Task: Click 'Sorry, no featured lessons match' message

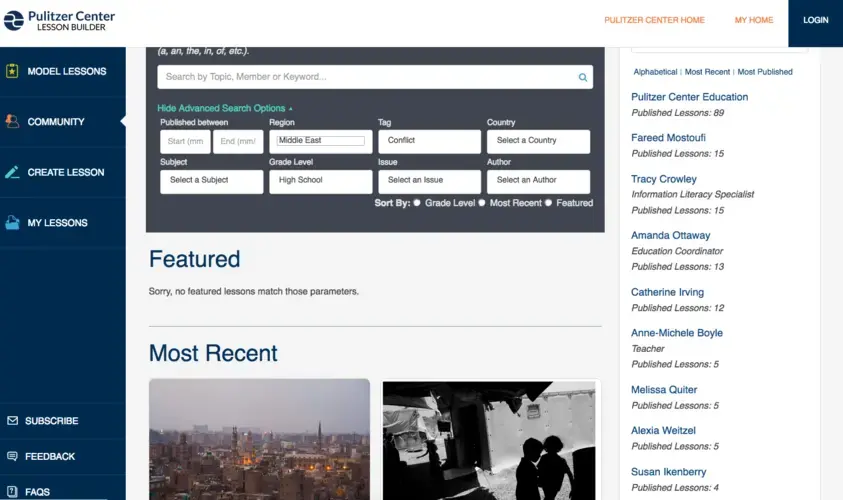Action: click(254, 291)
